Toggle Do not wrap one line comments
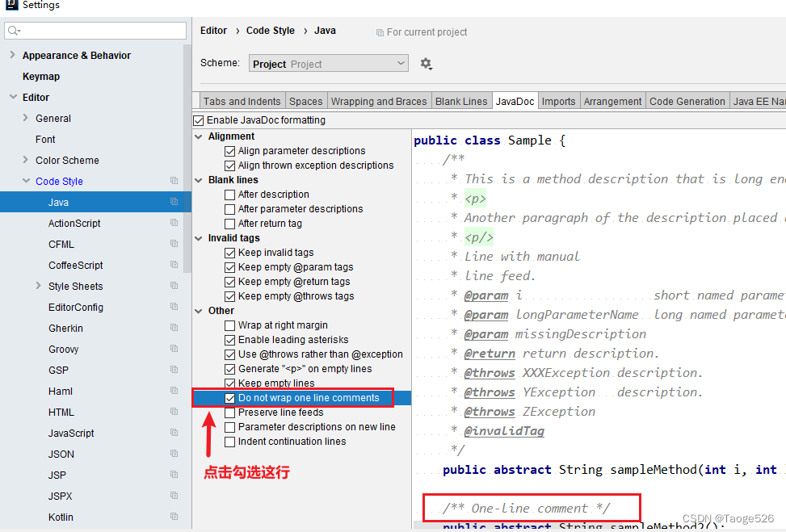 (x=230, y=398)
